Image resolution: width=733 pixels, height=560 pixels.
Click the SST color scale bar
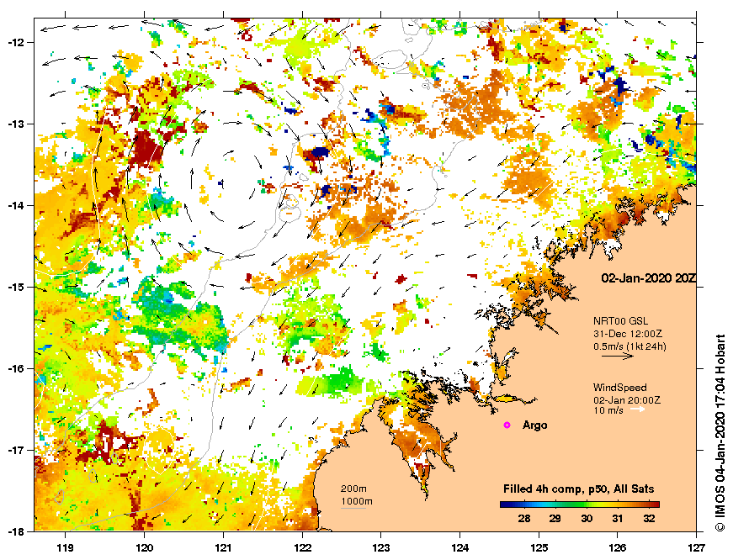(x=579, y=505)
